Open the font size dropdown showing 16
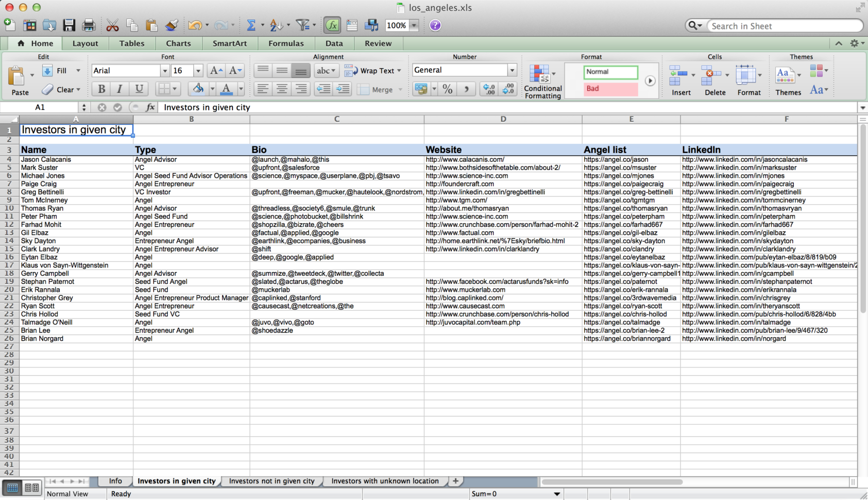868x500 pixels. click(198, 71)
